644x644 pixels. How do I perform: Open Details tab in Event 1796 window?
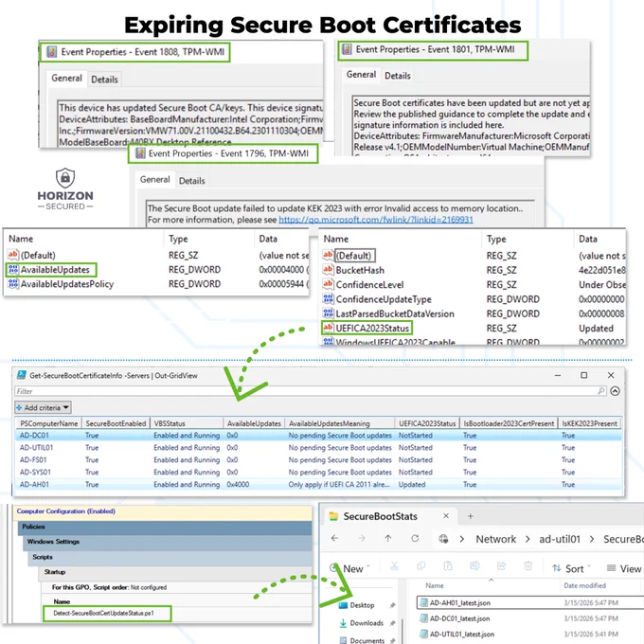pos(192,181)
